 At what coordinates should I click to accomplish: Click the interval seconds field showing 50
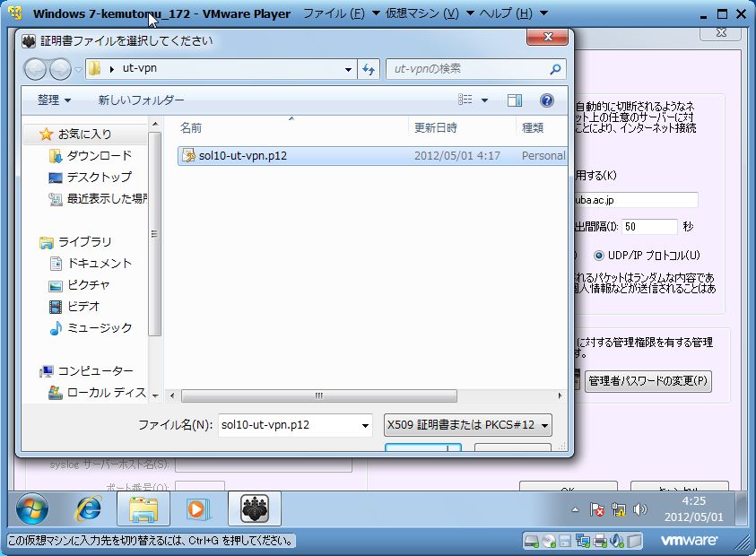point(649,227)
